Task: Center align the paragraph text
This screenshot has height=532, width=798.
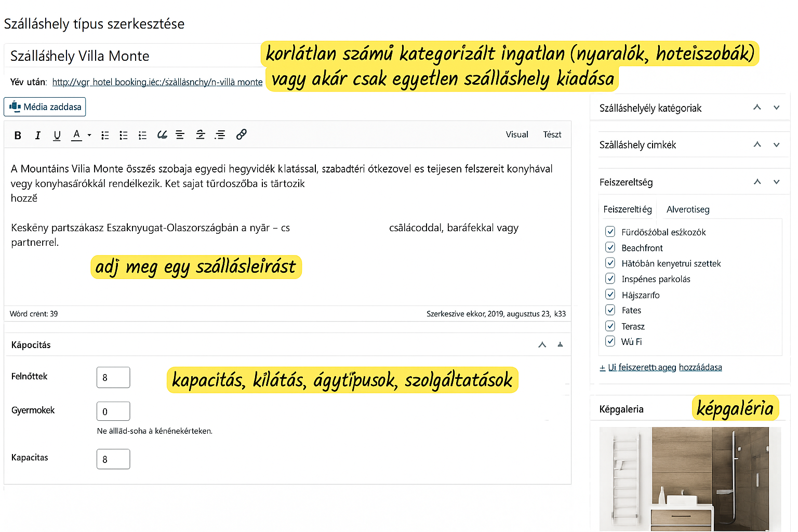Action: [x=180, y=135]
